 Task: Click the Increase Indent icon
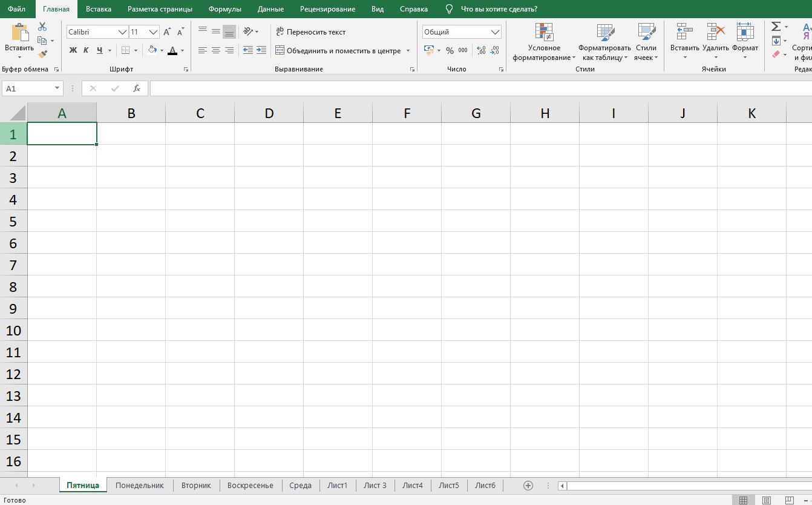tap(261, 50)
